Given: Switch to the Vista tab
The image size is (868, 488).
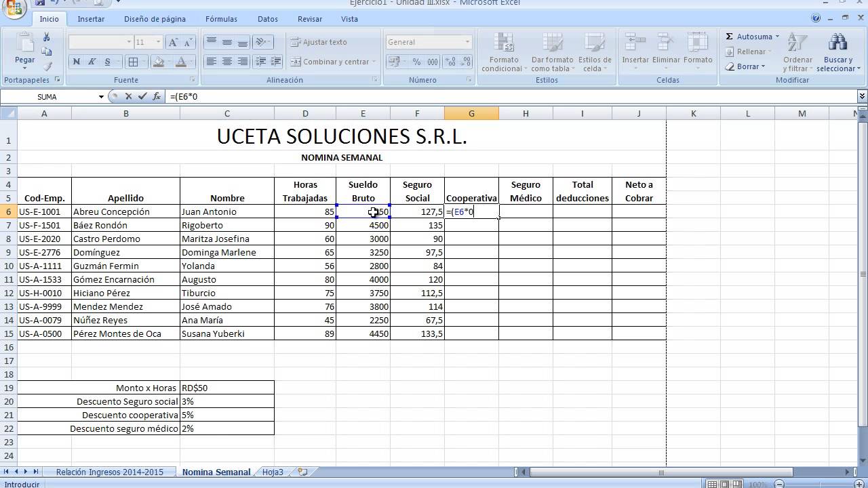Looking at the screenshot, I should point(349,19).
